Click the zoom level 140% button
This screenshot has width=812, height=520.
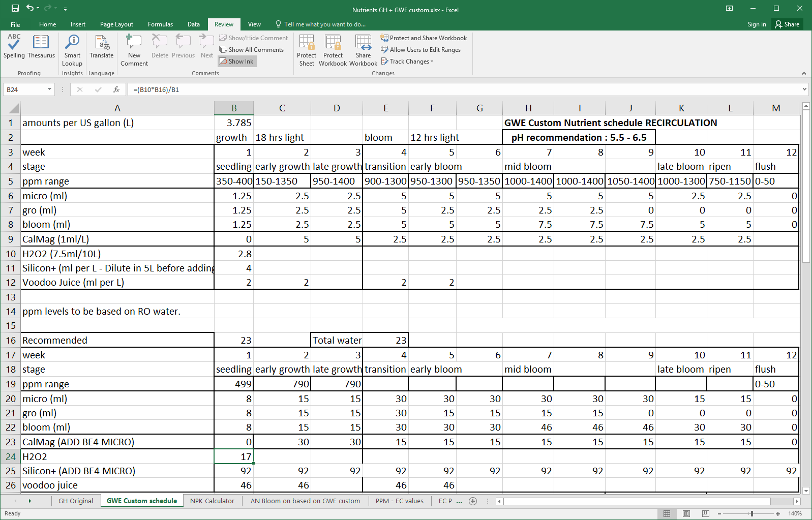[795, 514]
